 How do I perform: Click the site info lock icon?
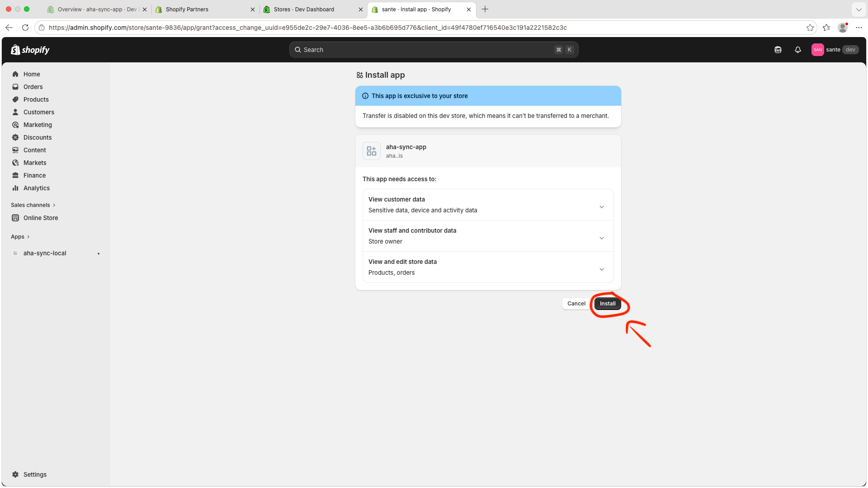pyautogui.click(x=42, y=28)
